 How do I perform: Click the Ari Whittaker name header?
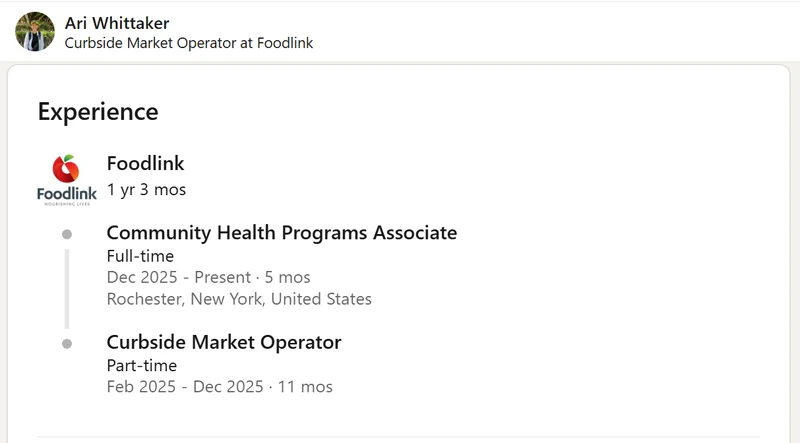117,23
